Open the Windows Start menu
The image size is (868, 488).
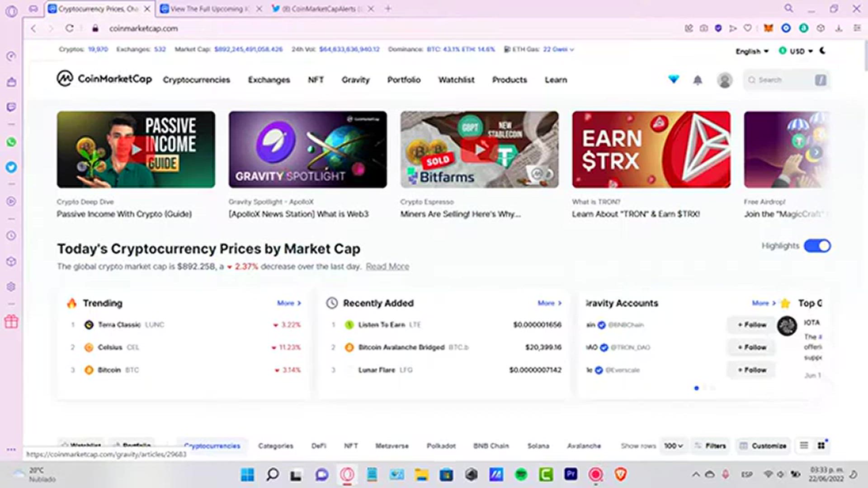click(x=247, y=474)
